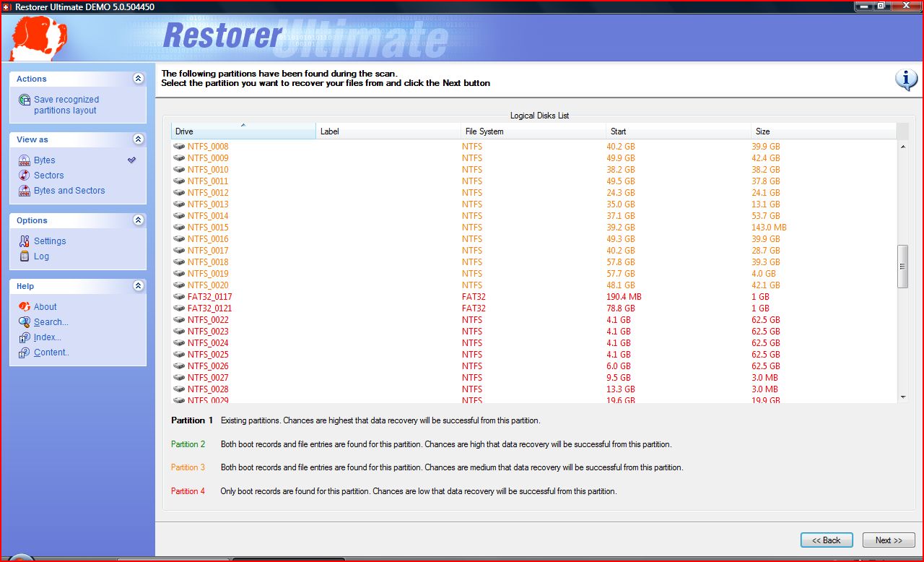Collapse the Actions panel
Screen dimensions: 924x562
coord(139,79)
